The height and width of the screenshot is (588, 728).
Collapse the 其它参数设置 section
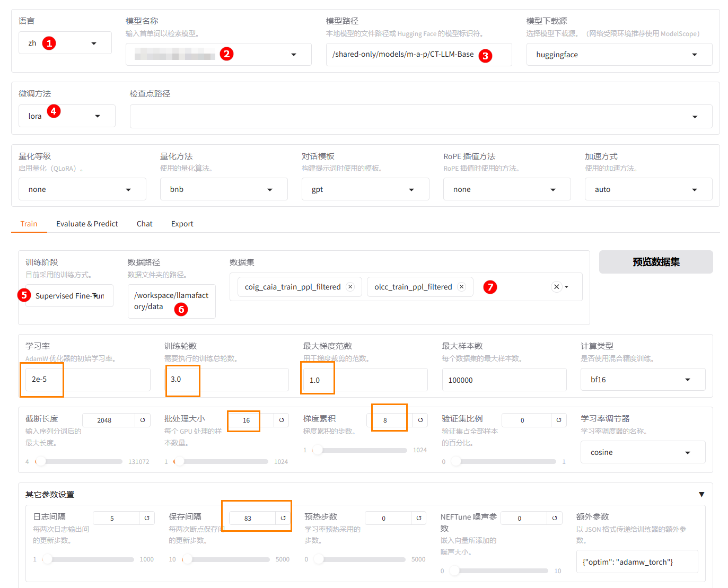click(x=701, y=494)
